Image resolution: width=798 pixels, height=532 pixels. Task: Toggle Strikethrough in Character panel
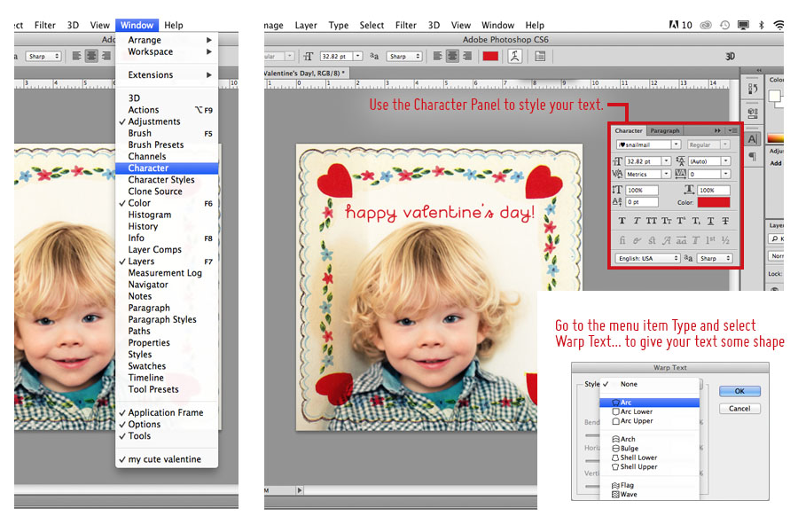tap(725, 221)
